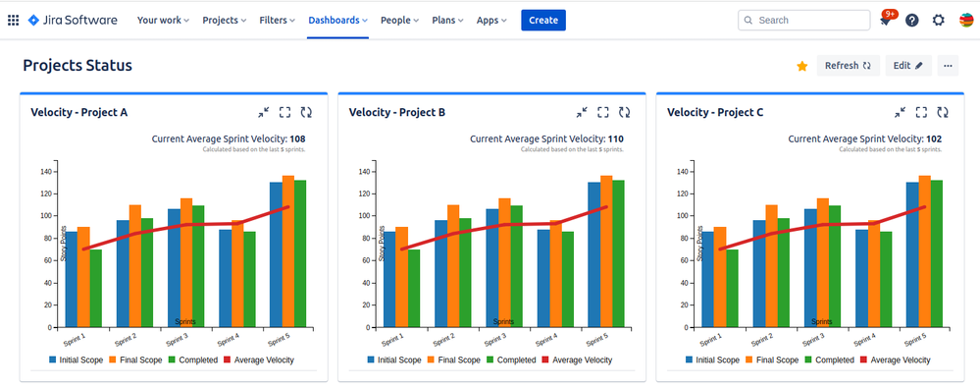This screenshot has width=980, height=387.
Task: Toggle Initial Scope legend in Project A
Action: coord(76,360)
